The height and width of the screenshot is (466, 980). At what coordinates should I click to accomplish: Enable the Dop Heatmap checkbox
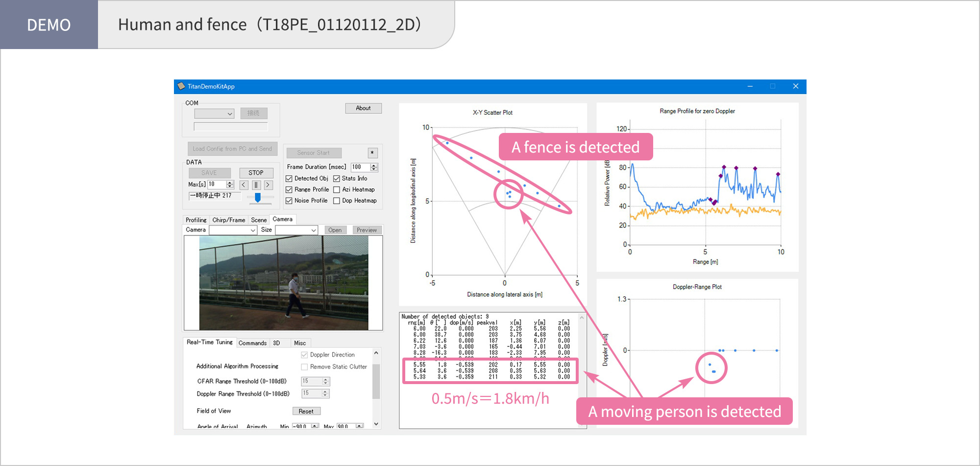337,201
